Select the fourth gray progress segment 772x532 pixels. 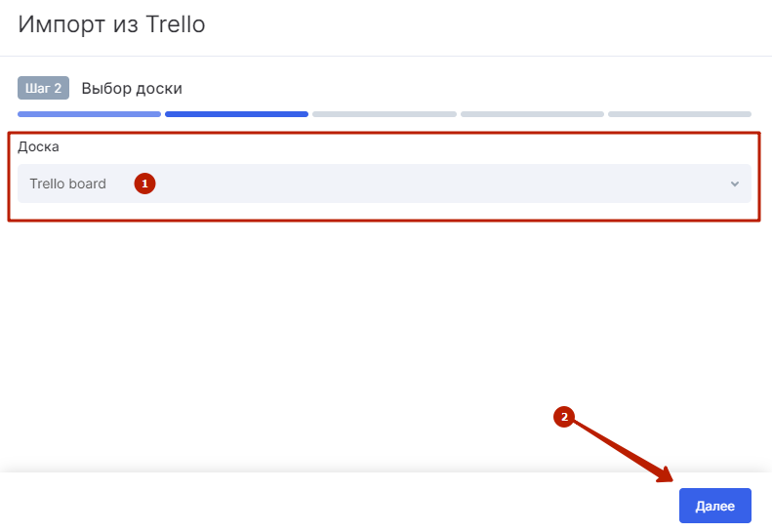tap(532, 114)
